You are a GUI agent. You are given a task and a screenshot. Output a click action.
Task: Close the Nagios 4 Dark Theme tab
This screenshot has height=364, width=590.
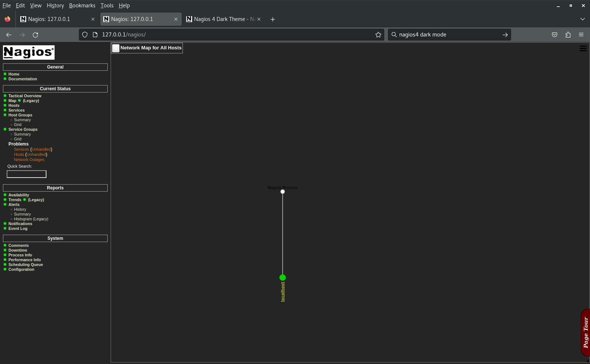coord(259,19)
